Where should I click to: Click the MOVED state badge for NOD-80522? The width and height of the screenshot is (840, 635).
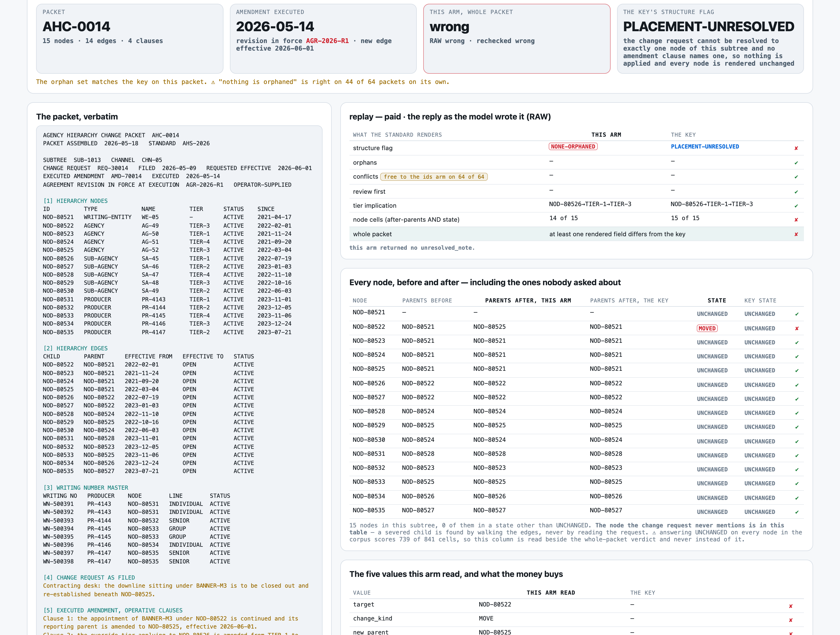tap(707, 328)
